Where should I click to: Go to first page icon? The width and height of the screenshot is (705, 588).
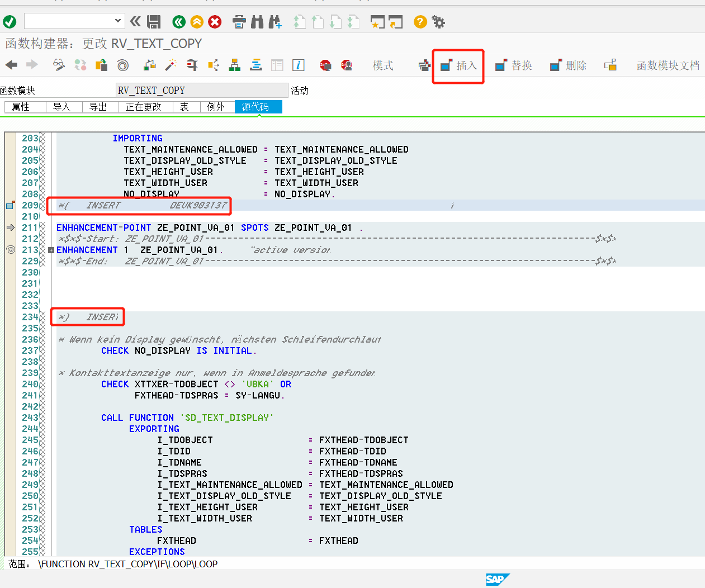300,22
